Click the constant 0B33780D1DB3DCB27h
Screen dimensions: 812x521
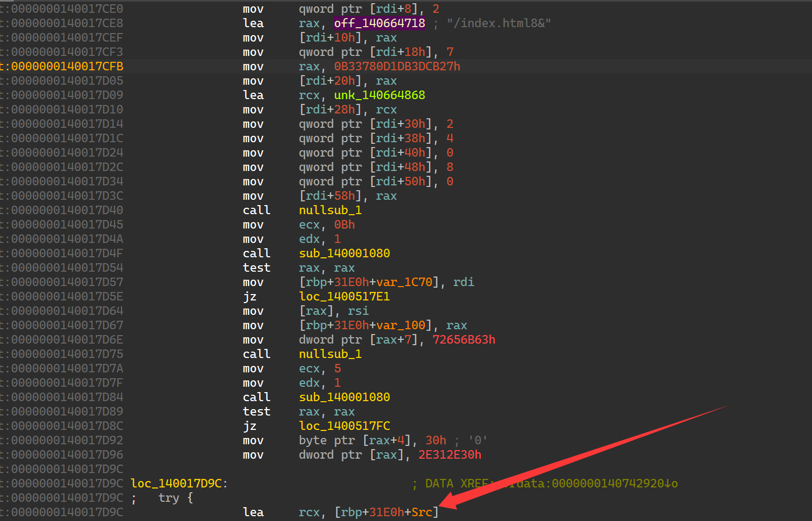coord(397,67)
